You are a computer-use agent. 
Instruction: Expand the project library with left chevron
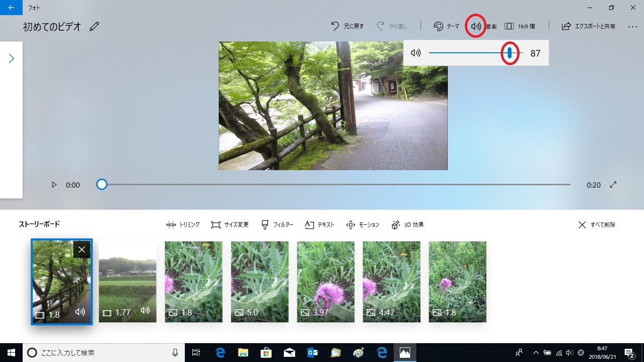coord(11,58)
